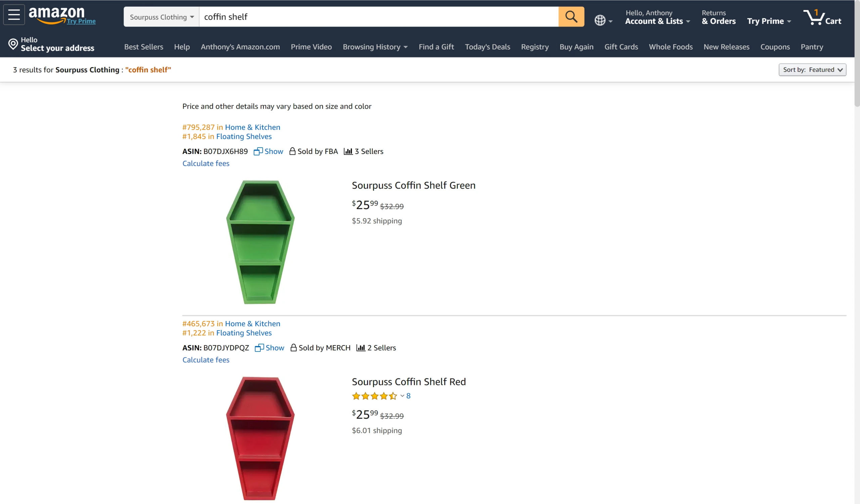Image resolution: width=860 pixels, height=504 pixels.
Task: Click the Floating Shelves rank link for Red shelf
Action: click(244, 333)
